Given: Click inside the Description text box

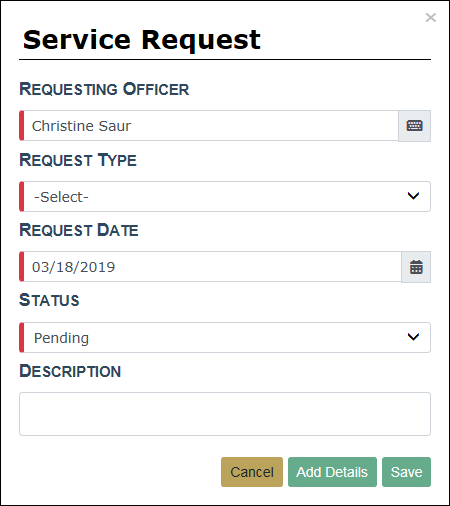Looking at the screenshot, I should (225, 414).
